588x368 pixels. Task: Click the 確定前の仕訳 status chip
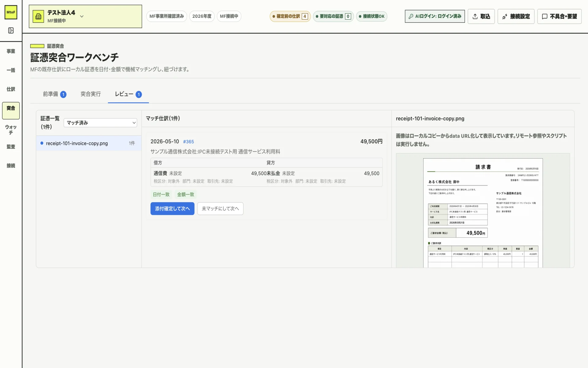(x=290, y=16)
